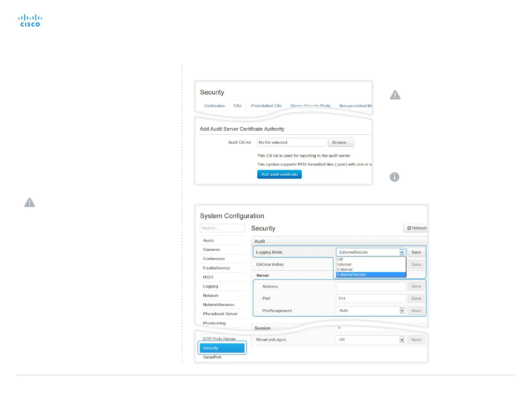Select Phonebook Server in the sidebar
532x400 pixels.
pos(220,314)
